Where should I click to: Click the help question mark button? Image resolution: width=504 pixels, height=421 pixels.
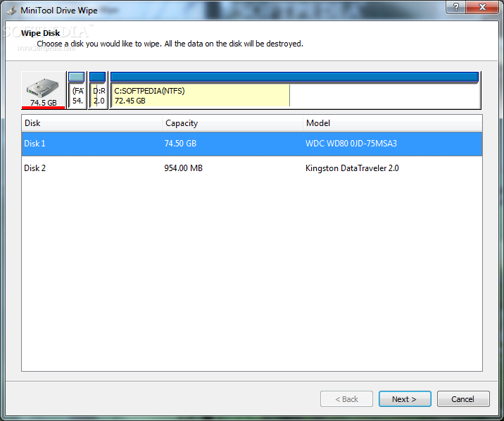(455, 7)
